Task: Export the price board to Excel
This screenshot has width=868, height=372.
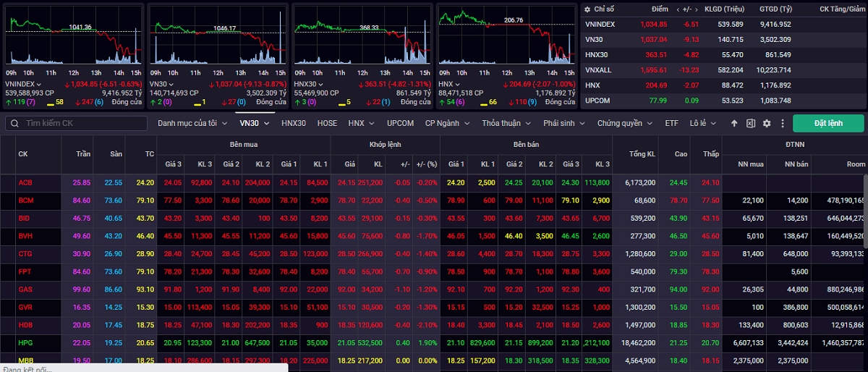Action: click(x=751, y=123)
